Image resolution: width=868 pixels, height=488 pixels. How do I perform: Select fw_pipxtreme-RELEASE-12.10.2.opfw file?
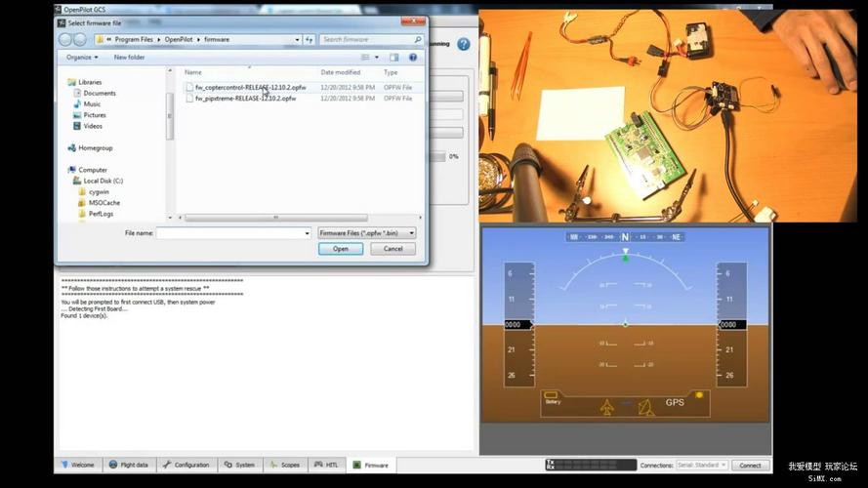(x=245, y=99)
